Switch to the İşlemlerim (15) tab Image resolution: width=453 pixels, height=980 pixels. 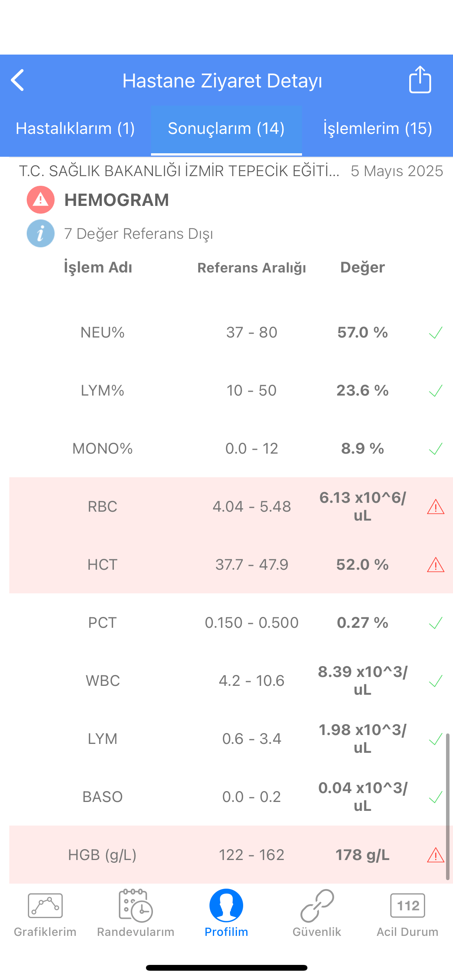click(x=377, y=128)
